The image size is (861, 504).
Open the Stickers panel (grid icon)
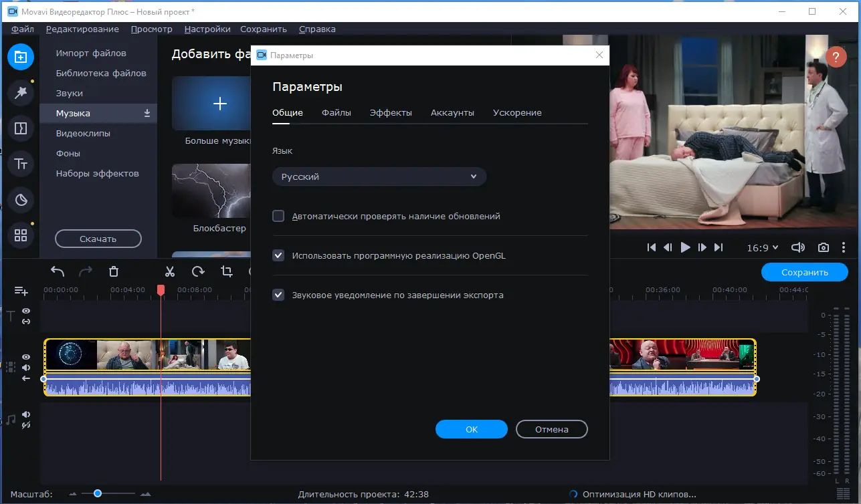click(21, 235)
